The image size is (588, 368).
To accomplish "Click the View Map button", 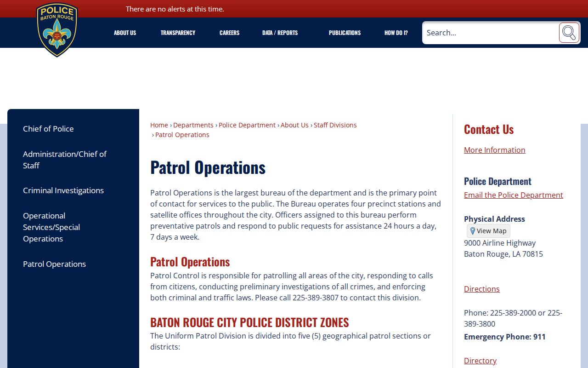I will 488,231.
